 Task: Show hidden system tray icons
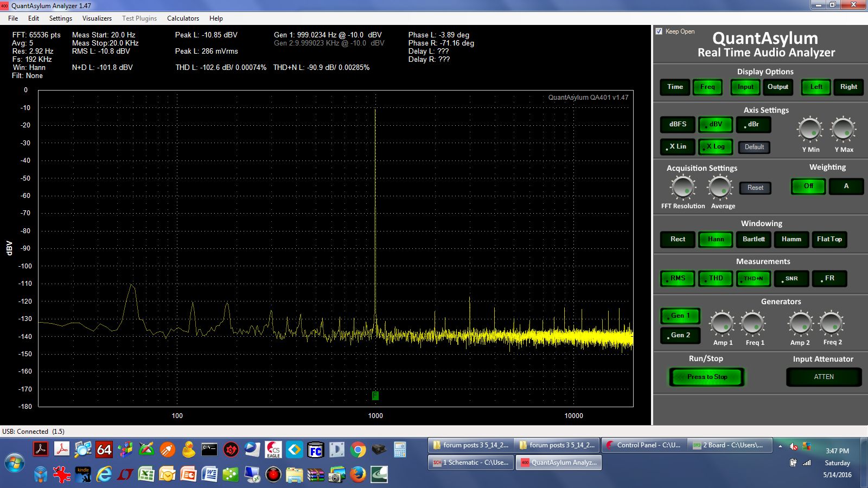780,446
